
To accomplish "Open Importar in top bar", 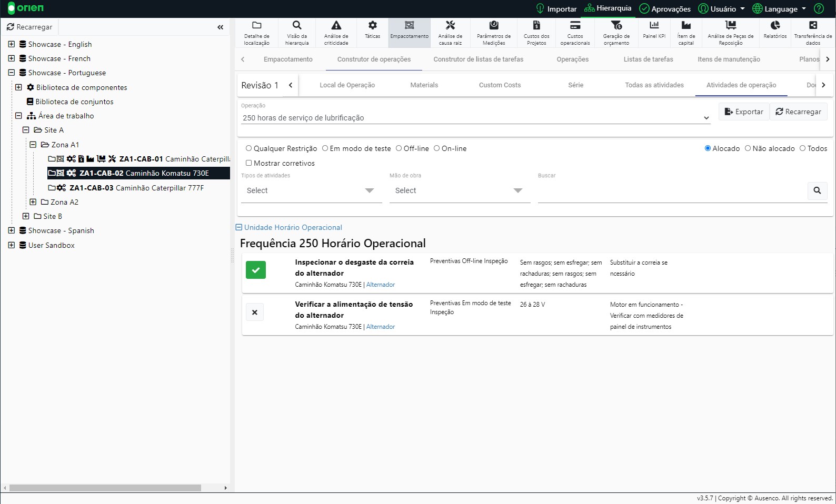I will pos(556,9).
